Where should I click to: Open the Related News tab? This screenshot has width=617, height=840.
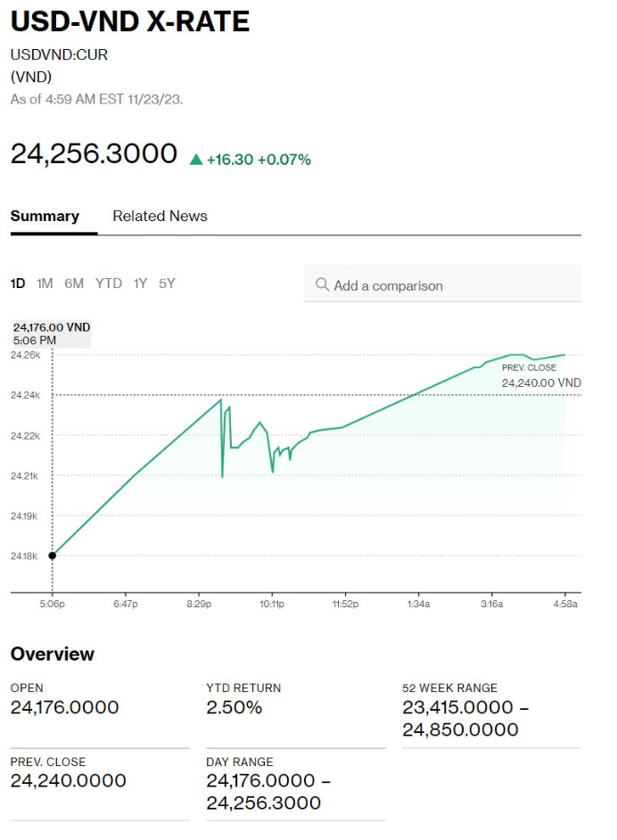pos(160,216)
